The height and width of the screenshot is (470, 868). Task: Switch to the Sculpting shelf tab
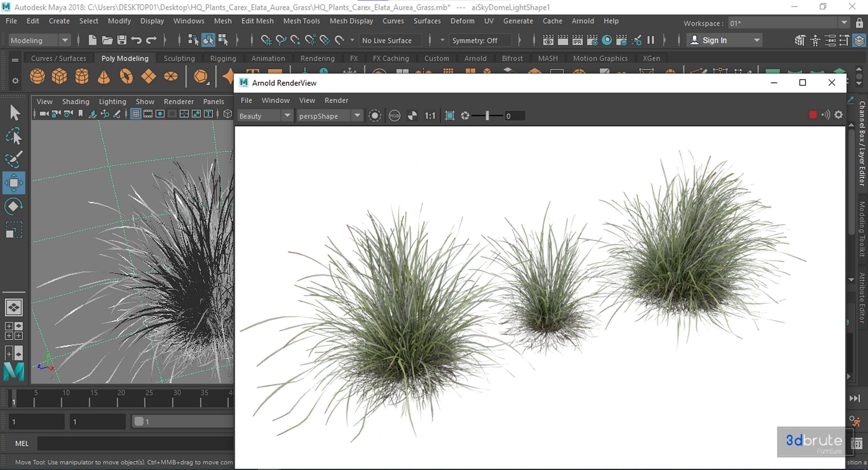tap(179, 58)
